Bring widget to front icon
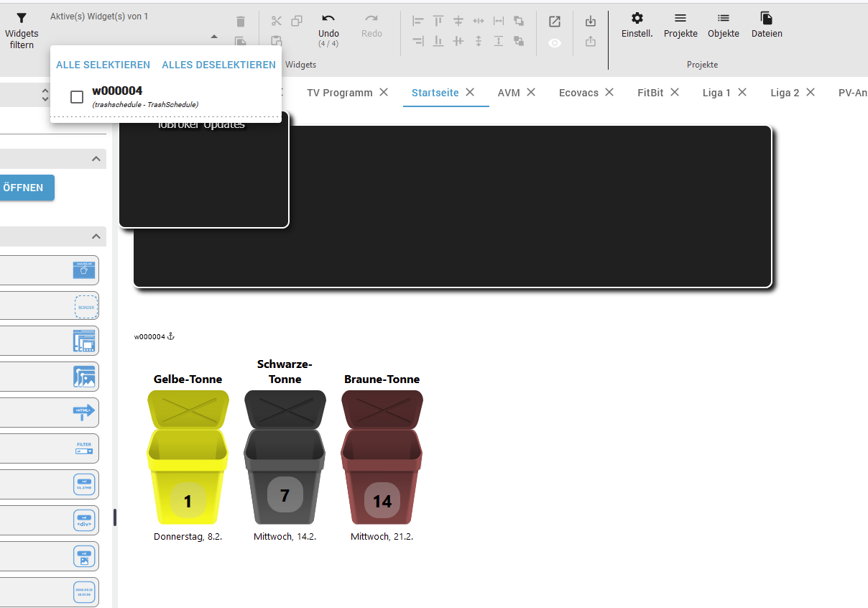868x608 pixels. pos(519,21)
